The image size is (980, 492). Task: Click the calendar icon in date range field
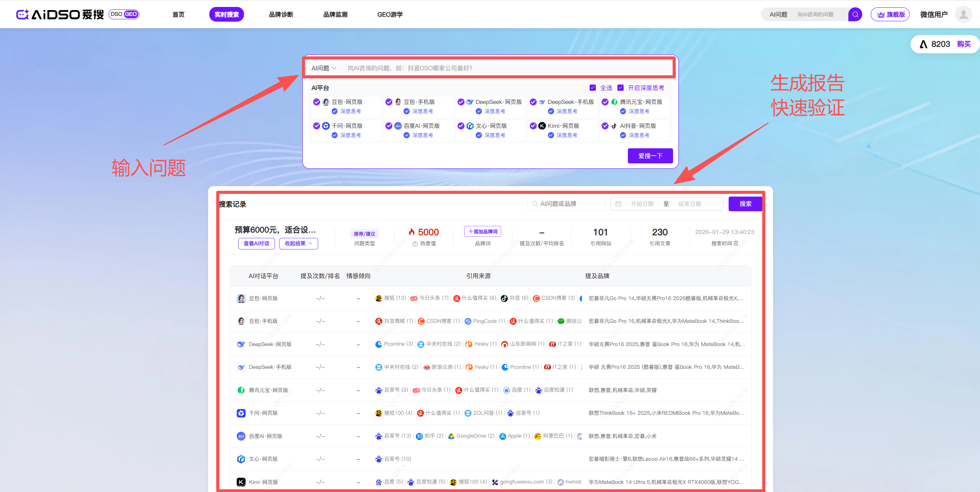pyautogui.click(x=618, y=204)
